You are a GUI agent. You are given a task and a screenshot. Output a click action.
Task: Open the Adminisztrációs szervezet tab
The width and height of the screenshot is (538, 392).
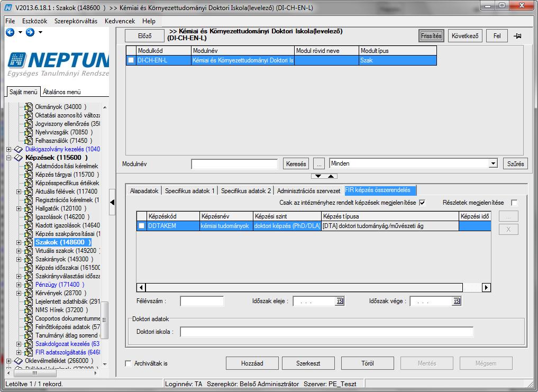308,191
